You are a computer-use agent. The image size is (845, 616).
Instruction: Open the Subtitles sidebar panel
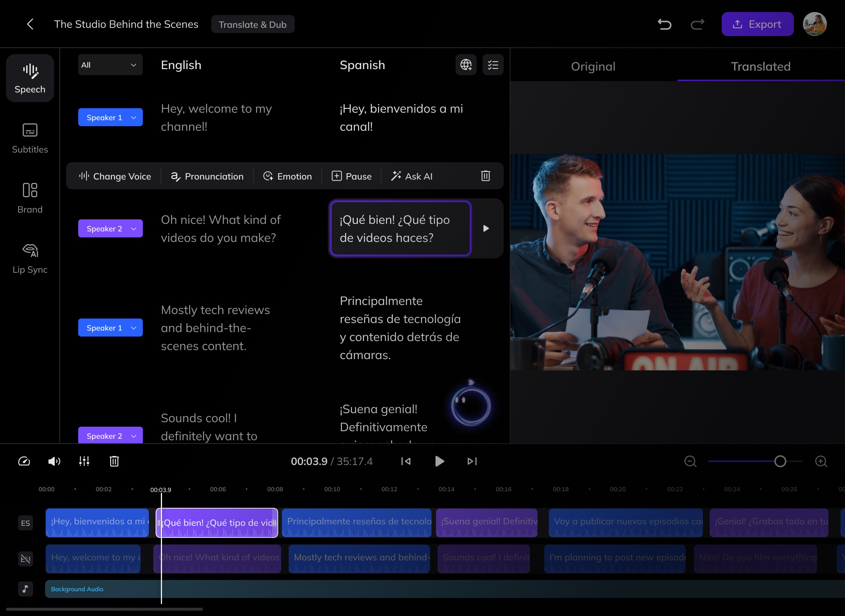point(30,138)
